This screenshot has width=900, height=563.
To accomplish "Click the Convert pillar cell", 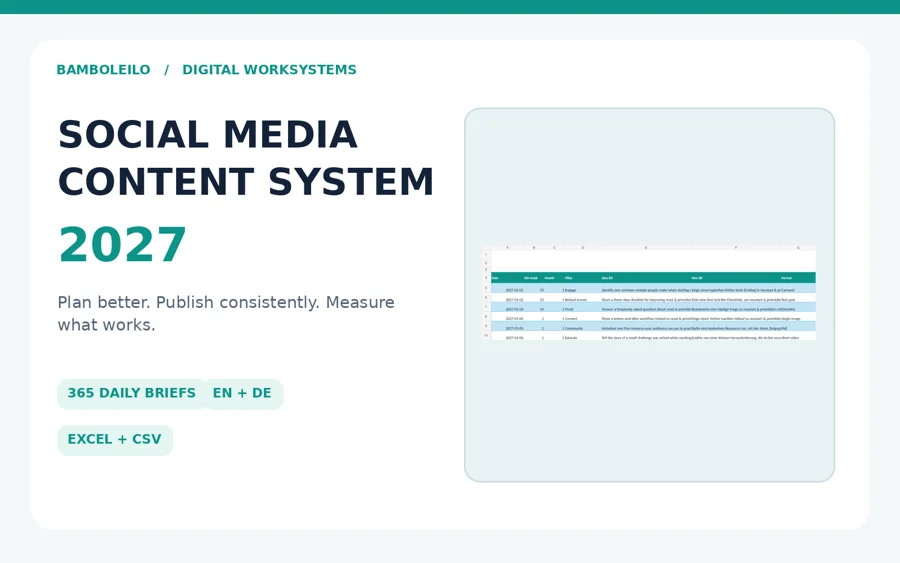I will coord(570,319).
